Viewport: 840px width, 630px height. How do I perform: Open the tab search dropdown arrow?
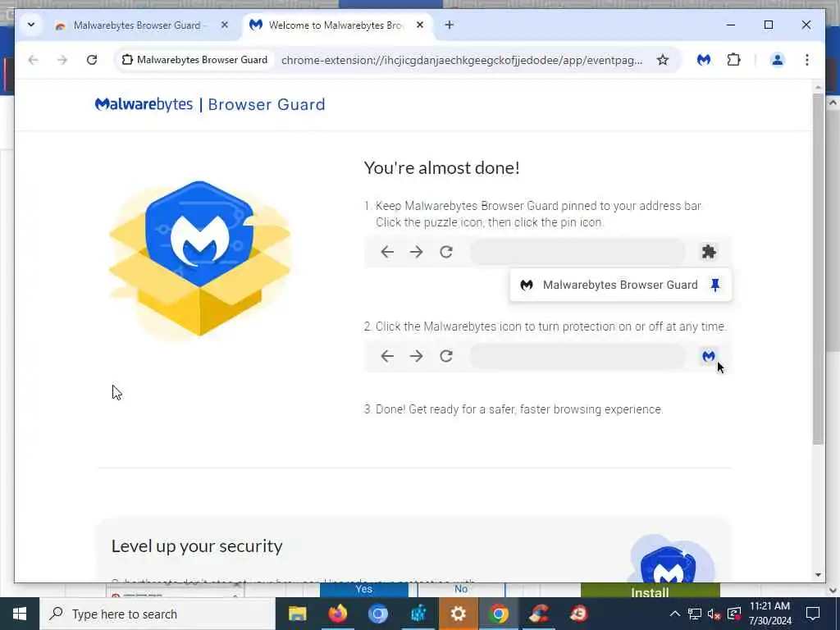tap(31, 25)
